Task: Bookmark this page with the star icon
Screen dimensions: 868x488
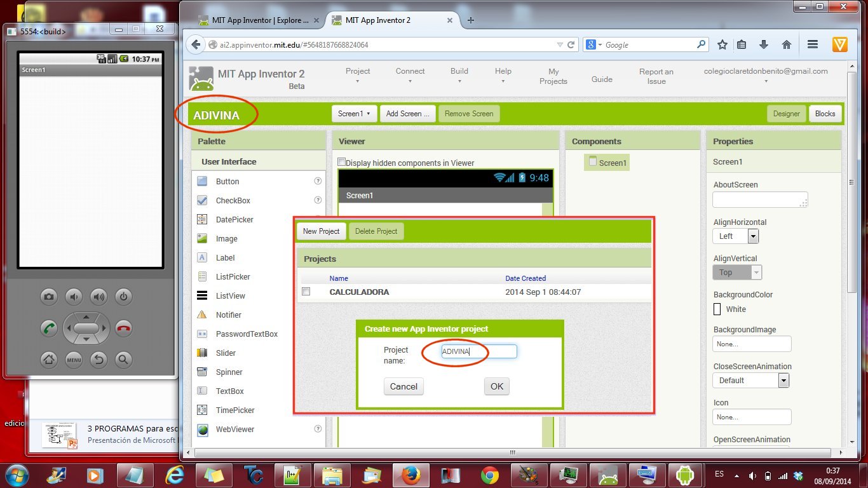Action: (x=722, y=44)
